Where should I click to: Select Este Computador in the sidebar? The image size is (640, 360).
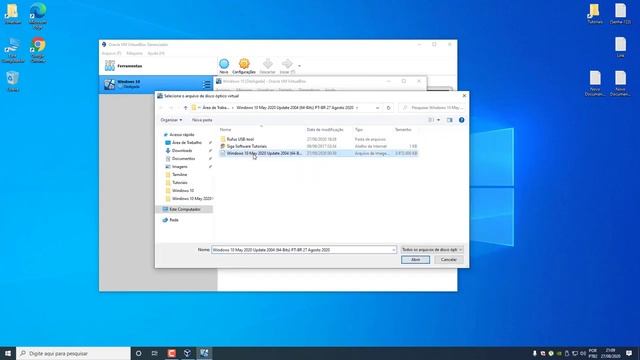pyautogui.click(x=185, y=209)
